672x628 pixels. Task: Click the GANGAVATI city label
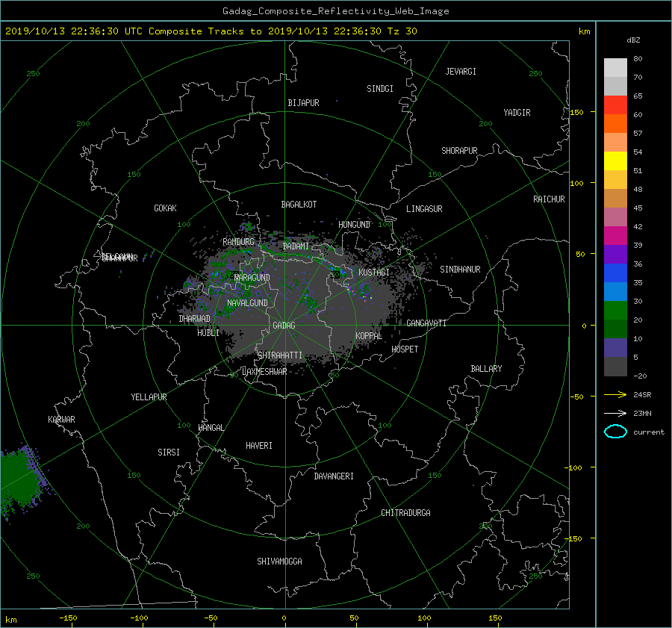click(426, 323)
